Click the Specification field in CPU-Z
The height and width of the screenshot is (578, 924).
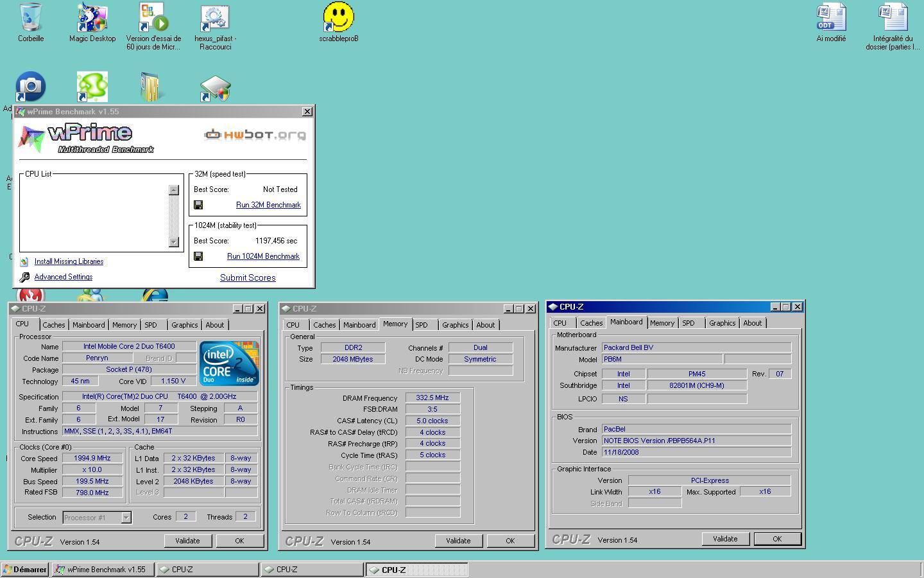(x=160, y=397)
